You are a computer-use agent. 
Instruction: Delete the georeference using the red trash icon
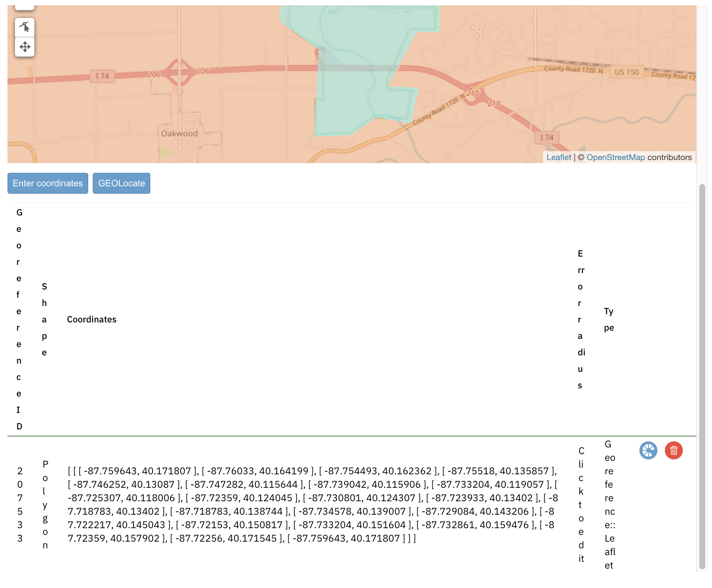(673, 451)
